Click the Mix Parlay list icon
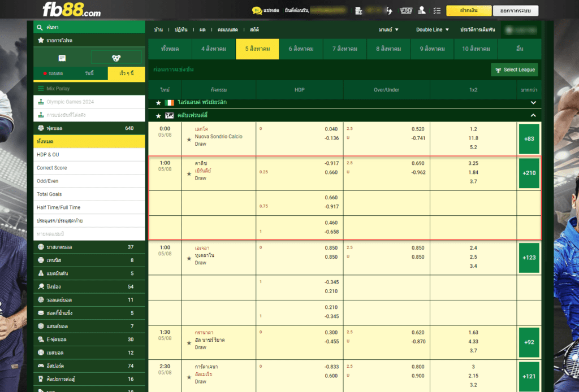This screenshot has width=579, height=392. click(41, 89)
